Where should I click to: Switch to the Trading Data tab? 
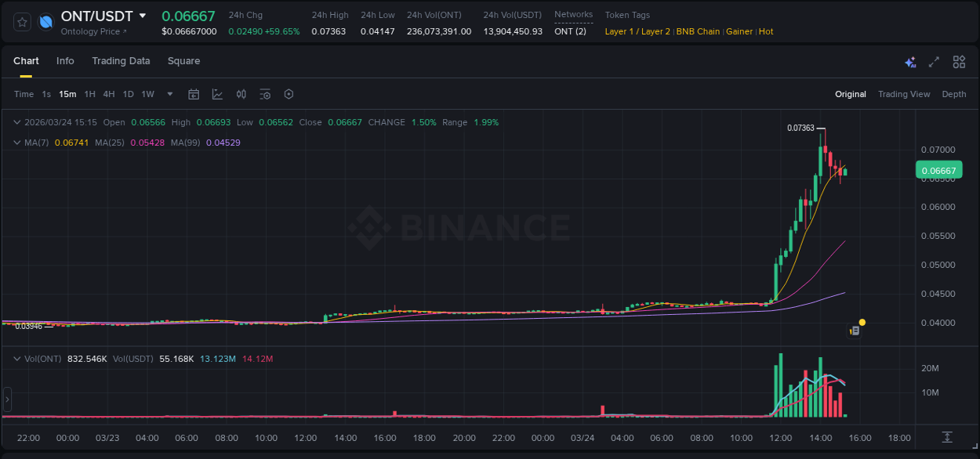(x=121, y=61)
